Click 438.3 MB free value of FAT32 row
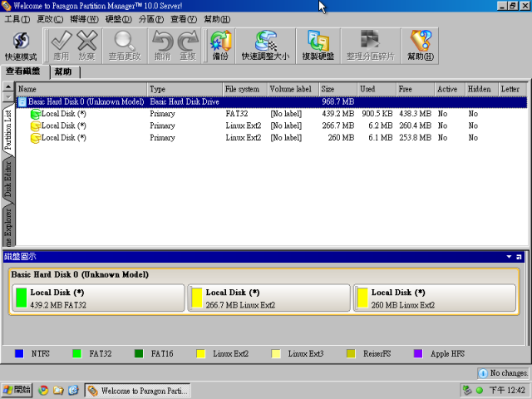The width and height of the screenshot is (532, 399). pyautogui.click(x=415, y=114)
